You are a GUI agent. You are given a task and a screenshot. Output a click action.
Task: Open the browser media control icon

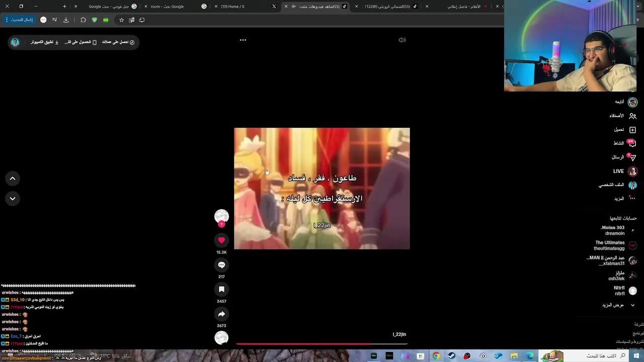pos(54,20)
